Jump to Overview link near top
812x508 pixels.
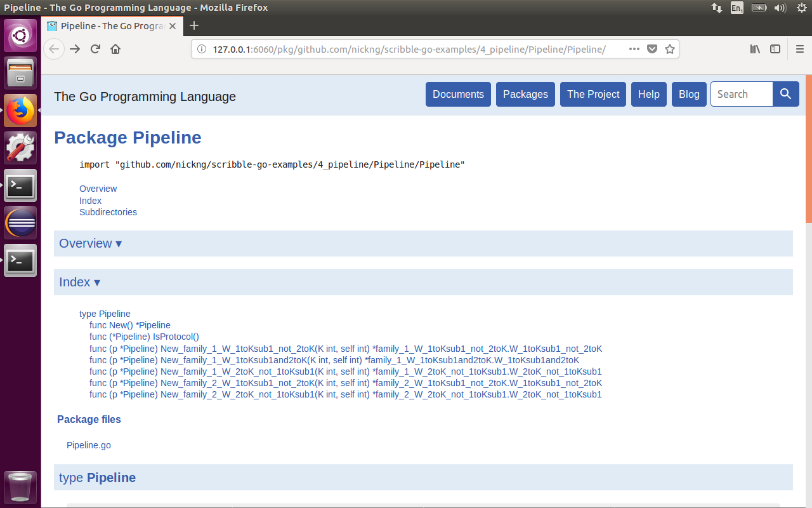coord(98,189)
